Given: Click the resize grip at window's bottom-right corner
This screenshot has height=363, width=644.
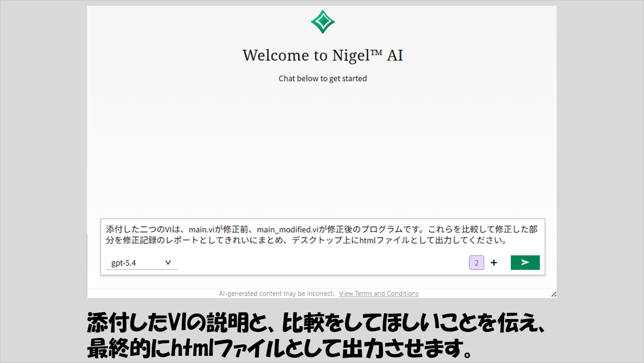Looking at the screenshot, I should 553,294.
